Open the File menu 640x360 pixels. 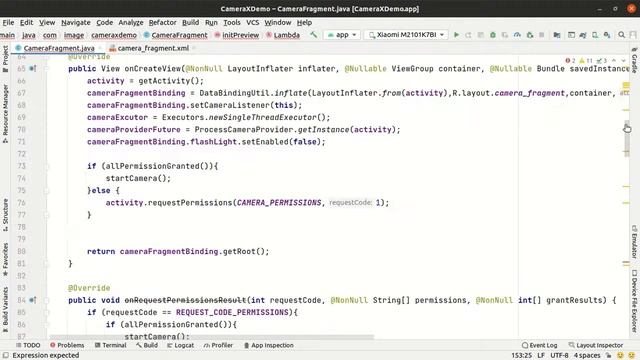coord(8,22)
